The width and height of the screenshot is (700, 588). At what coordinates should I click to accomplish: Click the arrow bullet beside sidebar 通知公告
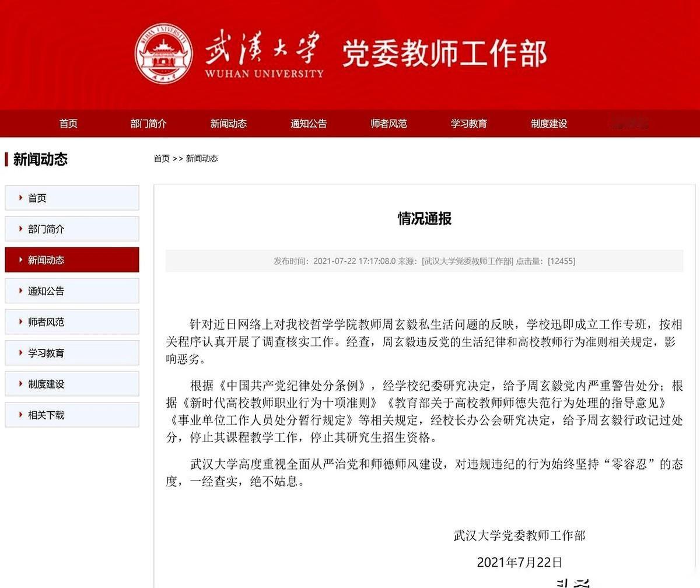pyautogui.click(x=21, y=290)
